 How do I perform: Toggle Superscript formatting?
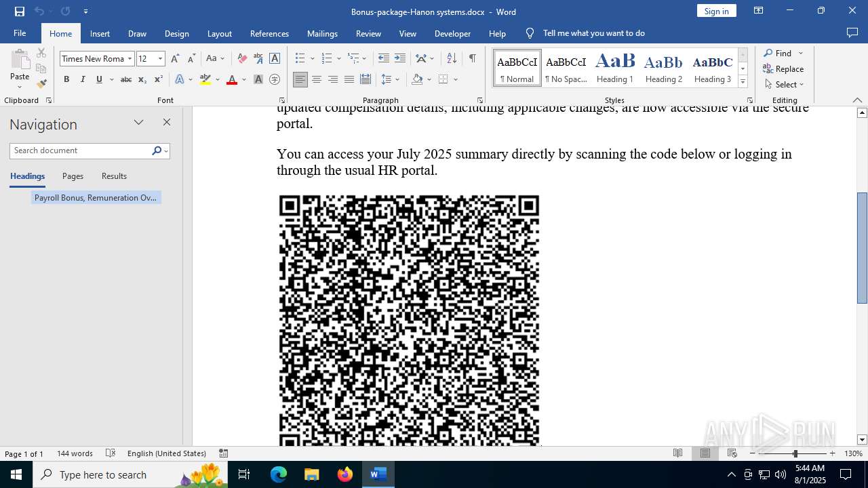click(159, 79)
